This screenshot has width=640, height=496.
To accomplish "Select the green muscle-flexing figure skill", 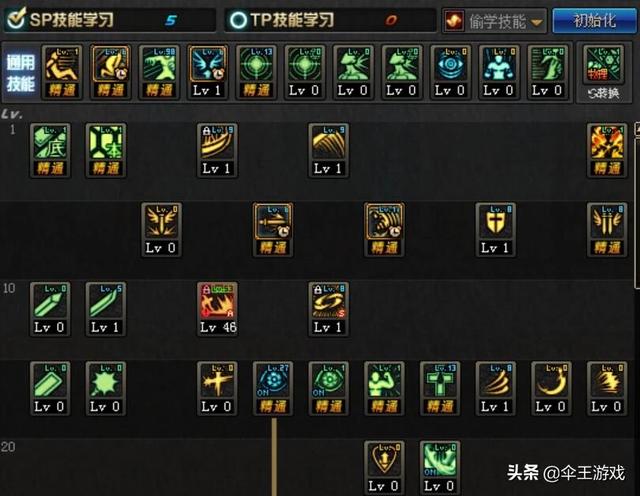I will point(384,388).
